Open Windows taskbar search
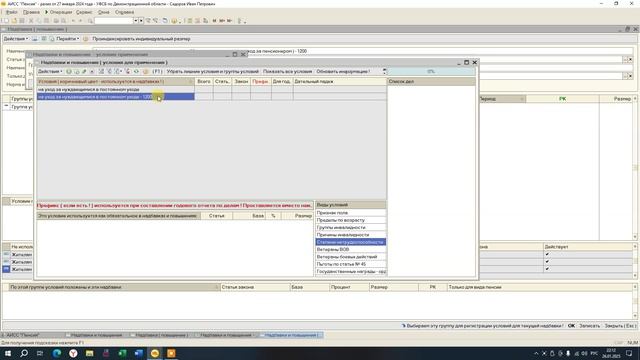The image size is (640, 360). (x=24, y=353)
